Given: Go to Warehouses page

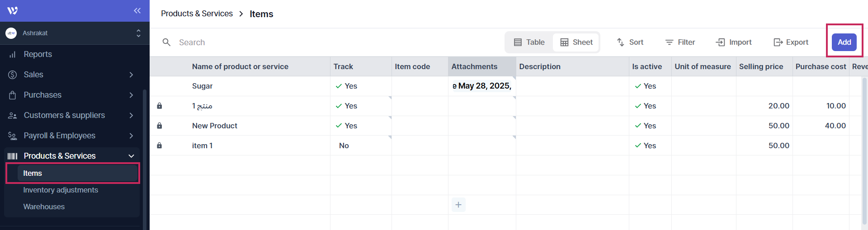Looking at the screenshot, I should pos(44,207).
